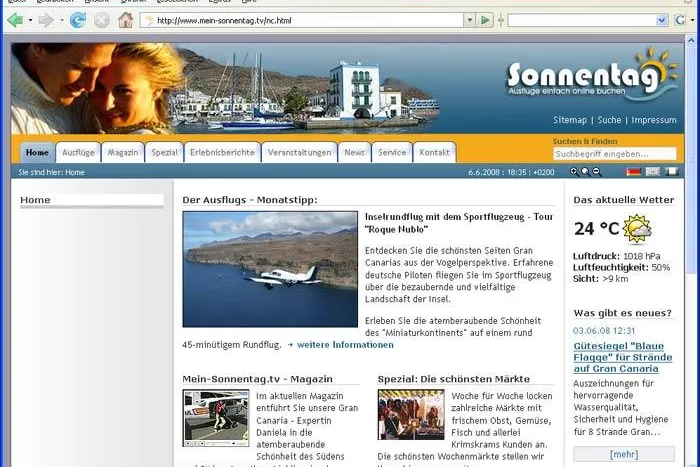The image size is (700, 467).
Task: Open the Back button history dropdown arrow
Action: pos(30,21)
